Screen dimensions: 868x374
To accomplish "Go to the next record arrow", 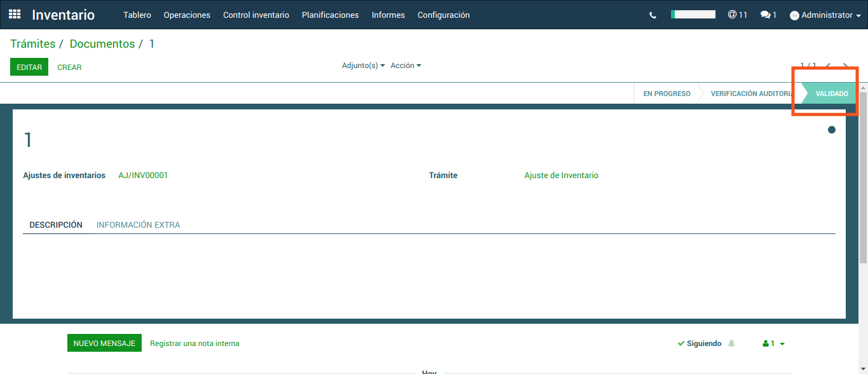I will pos(845,66).
